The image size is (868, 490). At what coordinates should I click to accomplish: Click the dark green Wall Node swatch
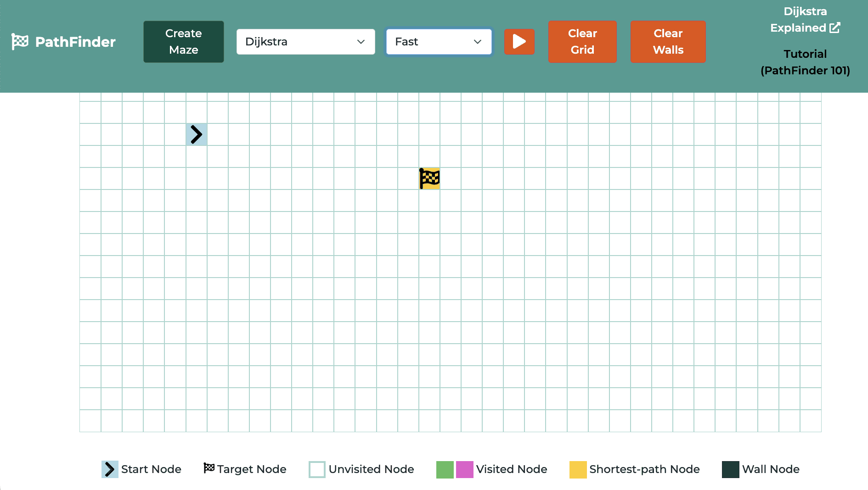point(730,469)
